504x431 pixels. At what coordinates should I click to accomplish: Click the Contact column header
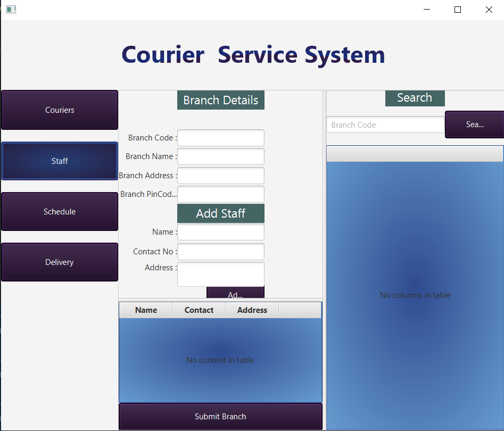199,310
